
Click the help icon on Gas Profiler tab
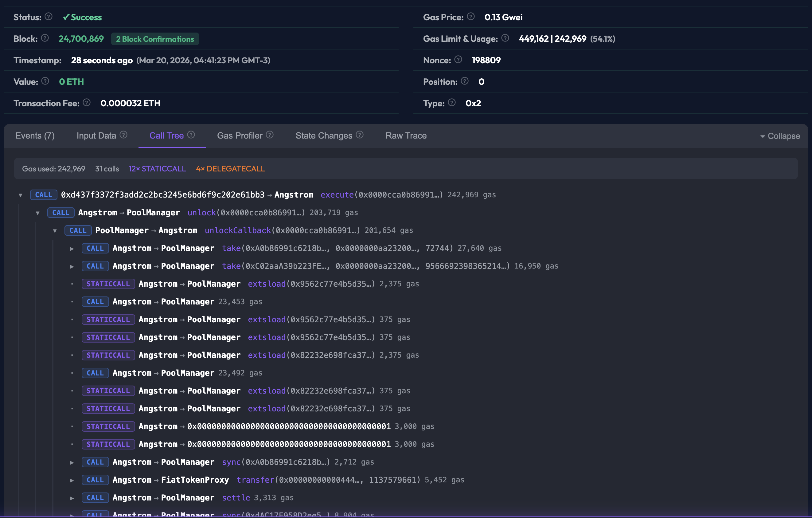tap(270, 135)
